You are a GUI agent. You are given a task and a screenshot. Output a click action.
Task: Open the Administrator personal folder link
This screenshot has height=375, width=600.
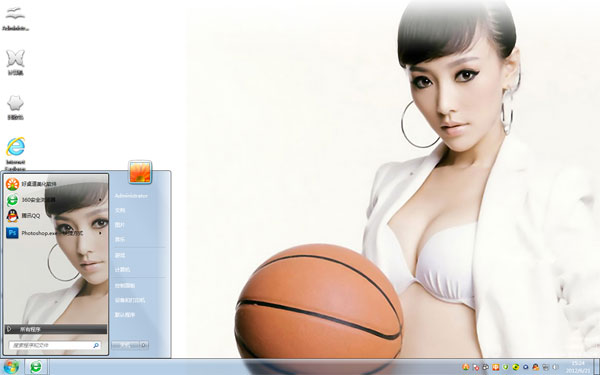[x=131, y=196]
